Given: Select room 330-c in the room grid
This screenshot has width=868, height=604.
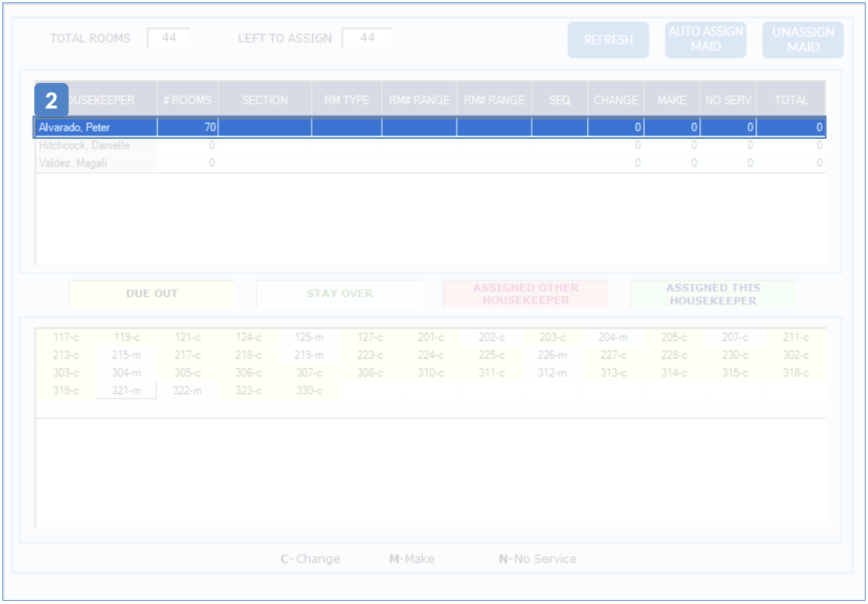Looking at the screenshot, I should pyautogui.click(x=308, y=390).
